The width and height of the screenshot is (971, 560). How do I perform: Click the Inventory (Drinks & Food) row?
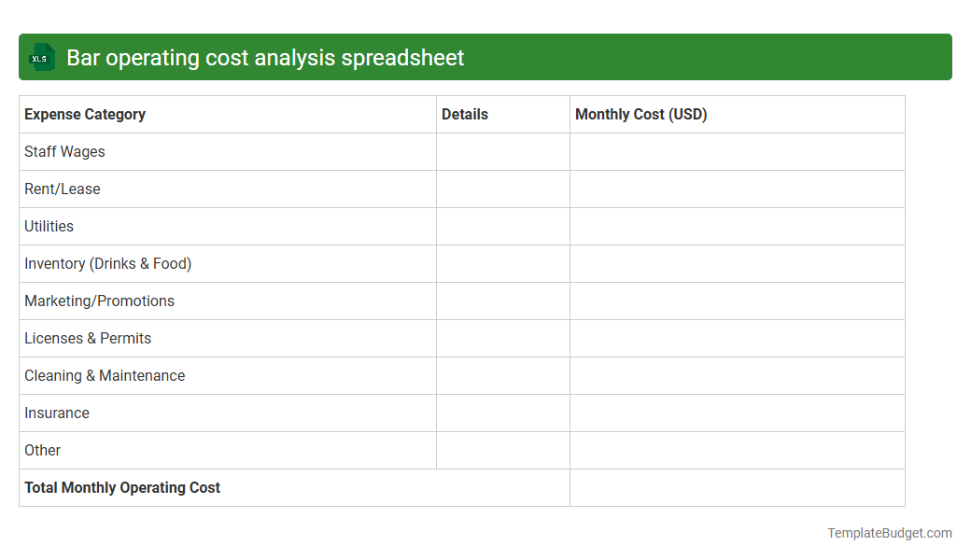coord(107,263)
